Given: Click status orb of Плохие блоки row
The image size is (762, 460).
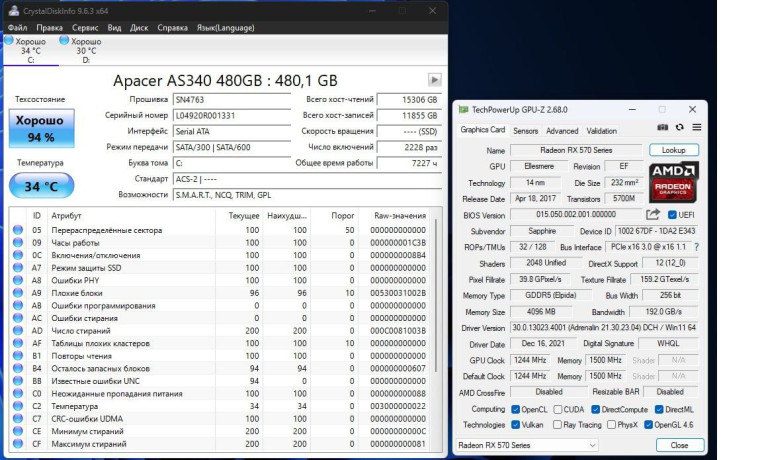Looking at the screenshot, I should pyautogui.click(x=18, y=293).
